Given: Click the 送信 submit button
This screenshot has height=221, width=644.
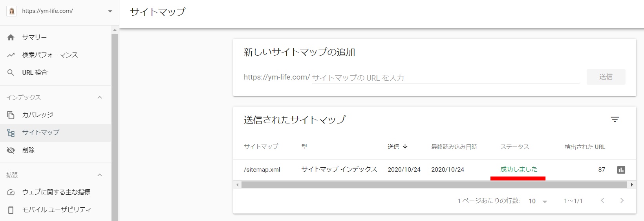Looking at the screenshot, I should 606,77.
